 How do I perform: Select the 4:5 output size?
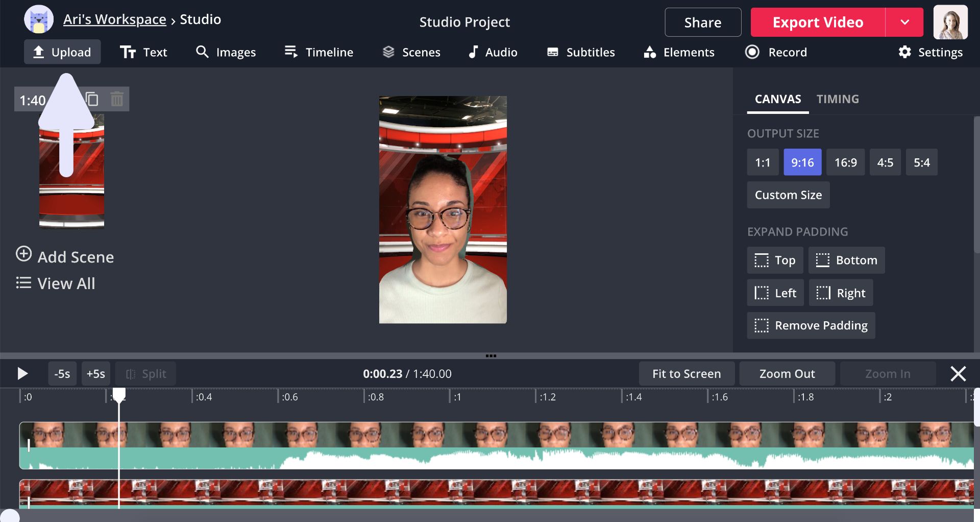click(x=885, y=162)
